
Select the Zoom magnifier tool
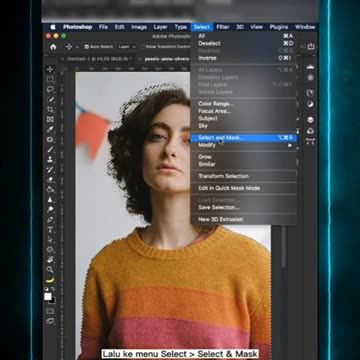pyautogui.click(x=50, y=269)
